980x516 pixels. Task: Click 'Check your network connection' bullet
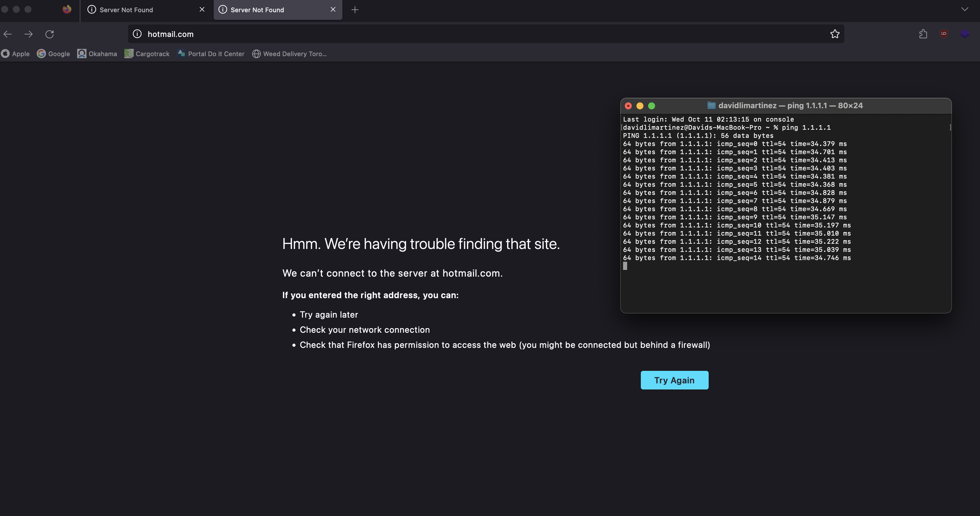(365, 330)
